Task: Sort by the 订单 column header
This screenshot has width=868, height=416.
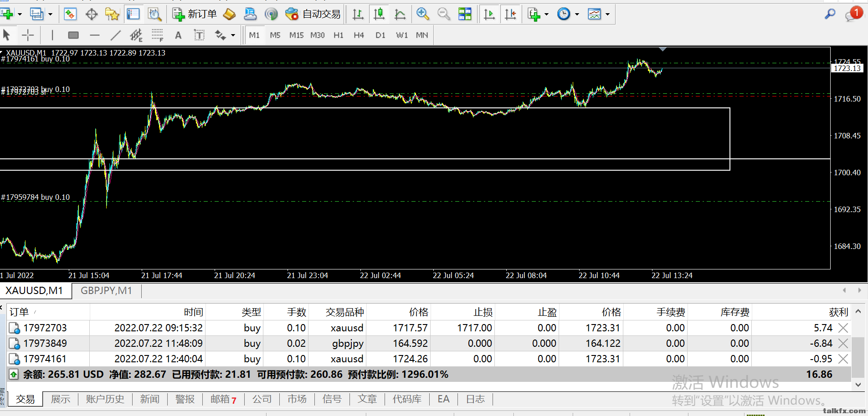Action: (x=48, y=312)
